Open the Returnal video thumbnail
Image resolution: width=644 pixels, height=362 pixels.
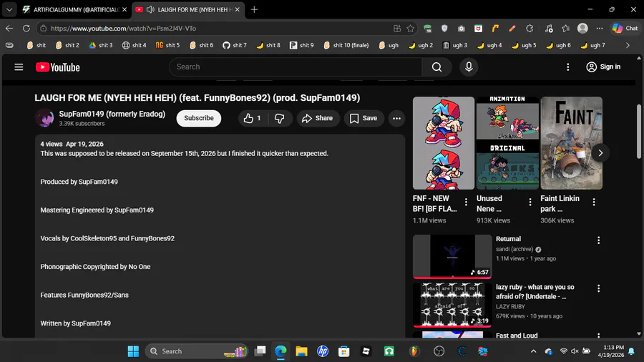pos(452,257)
